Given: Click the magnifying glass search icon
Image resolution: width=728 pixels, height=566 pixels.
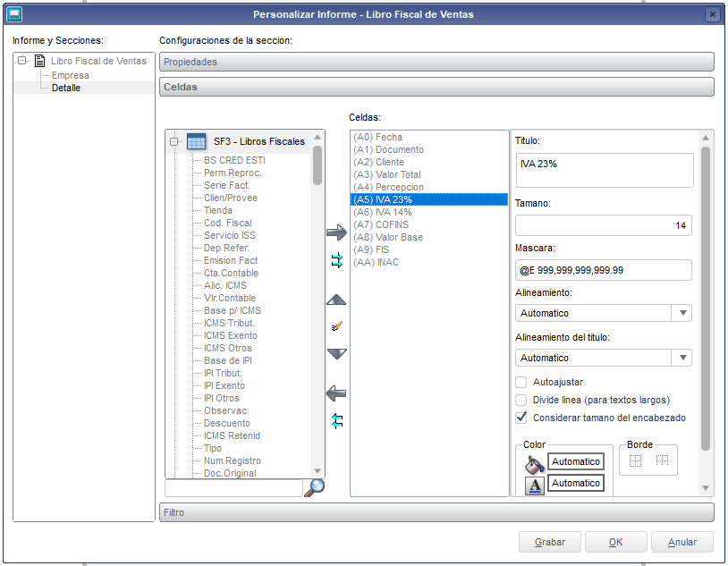Looking at the screenshot, I should click(x=315, y=487).
